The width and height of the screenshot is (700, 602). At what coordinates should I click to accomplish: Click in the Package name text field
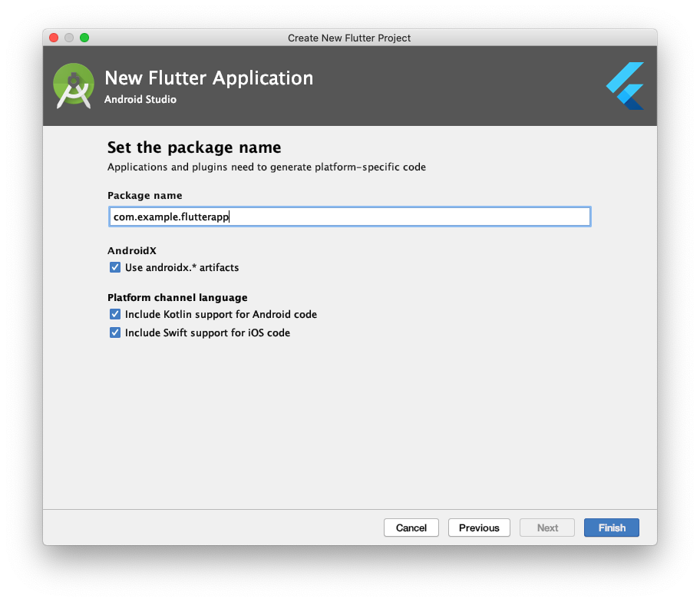pyautogui.click(x=349, y=217)
